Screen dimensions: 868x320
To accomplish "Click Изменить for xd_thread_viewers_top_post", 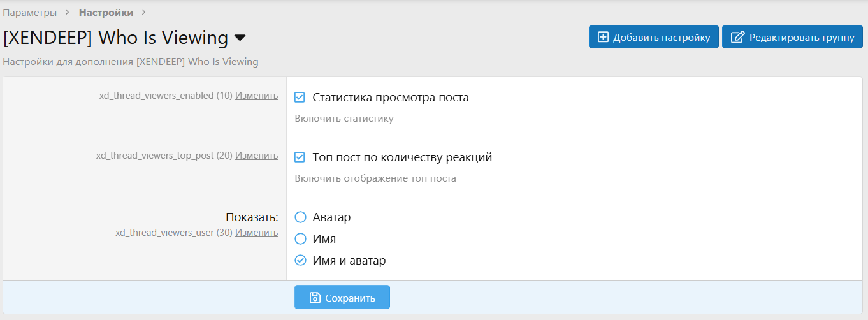I will [257, 155].
